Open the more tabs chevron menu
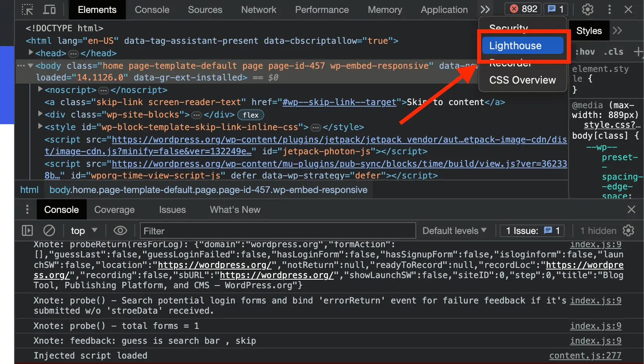This screenshot has width=644, height=364. click(485, 9)
